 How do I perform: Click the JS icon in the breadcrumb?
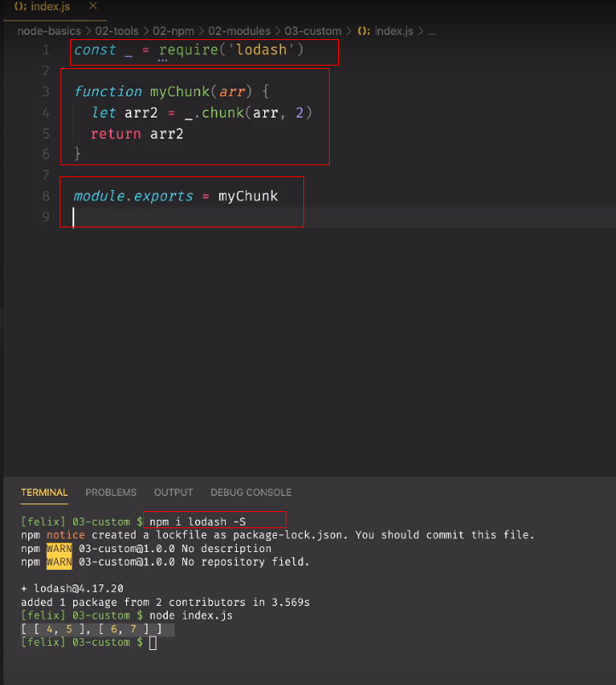coord(364,32)
